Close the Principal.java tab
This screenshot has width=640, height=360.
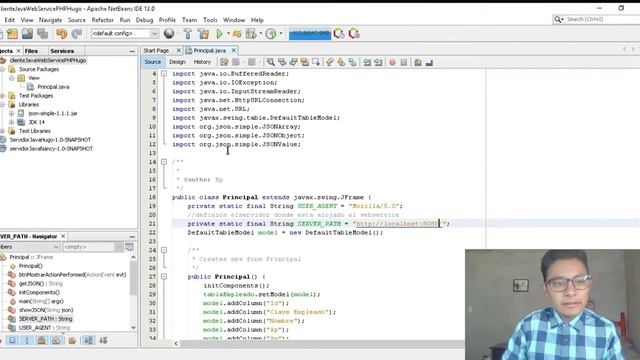(233, 50)
